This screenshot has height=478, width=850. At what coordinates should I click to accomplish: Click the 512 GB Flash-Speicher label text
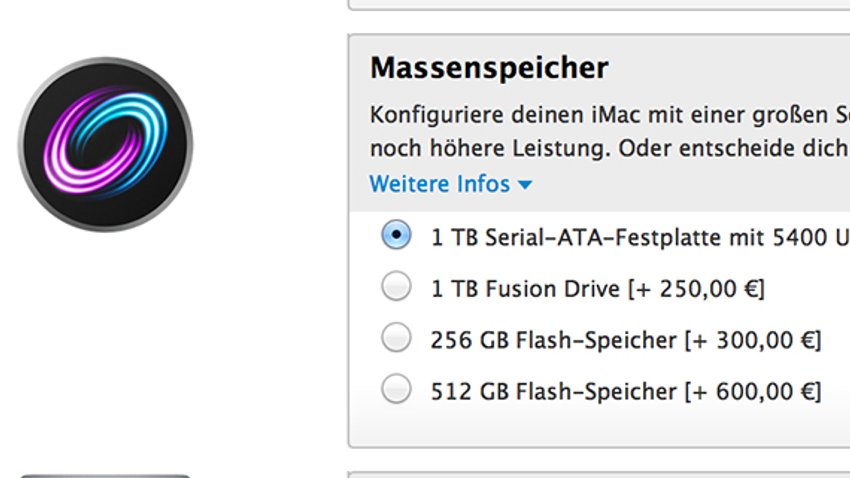click(x=553, y=391)
